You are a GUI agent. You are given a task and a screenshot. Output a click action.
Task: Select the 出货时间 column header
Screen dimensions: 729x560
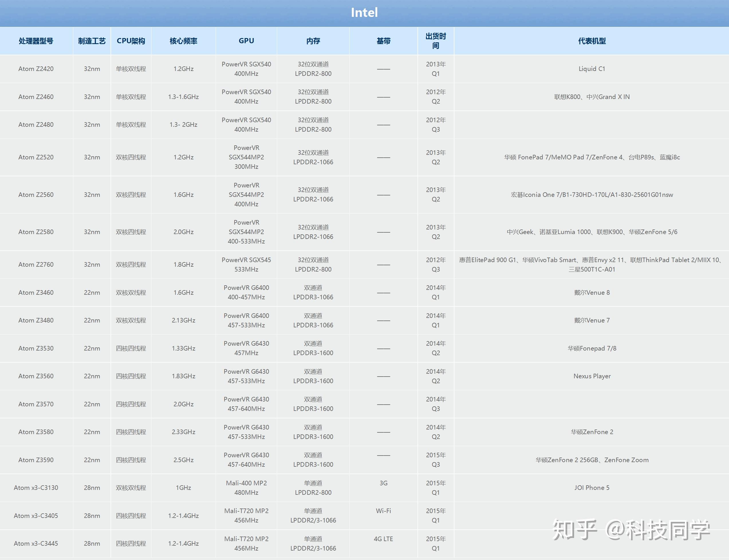[x=436, y=41]
